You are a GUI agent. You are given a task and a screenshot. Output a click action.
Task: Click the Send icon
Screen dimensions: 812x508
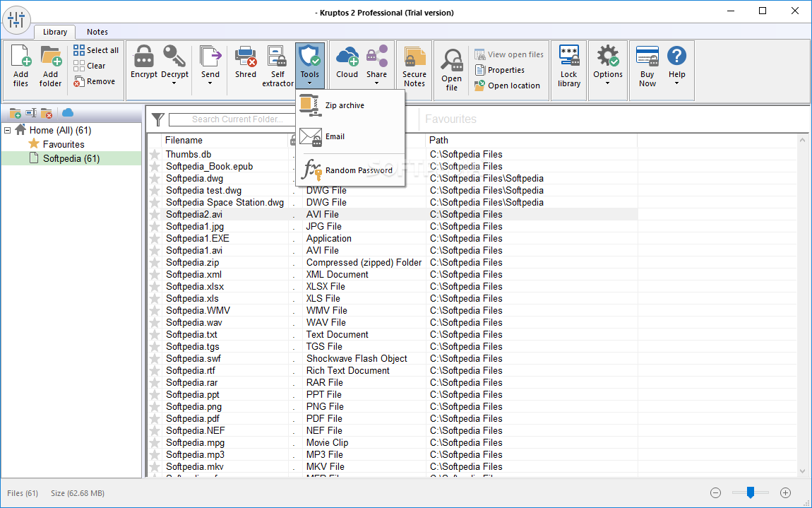[x=210, y=56]
